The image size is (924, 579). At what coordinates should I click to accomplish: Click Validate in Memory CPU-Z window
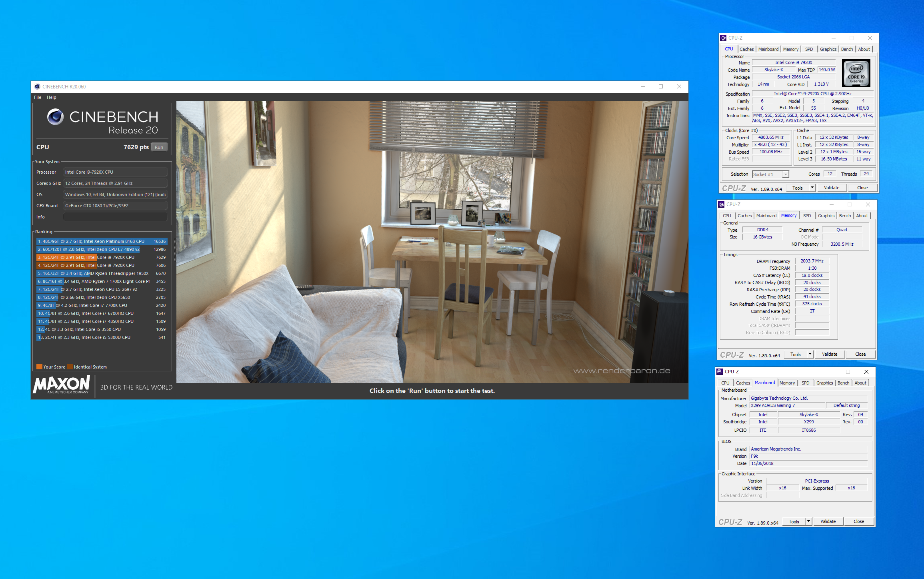click(830, 354)
